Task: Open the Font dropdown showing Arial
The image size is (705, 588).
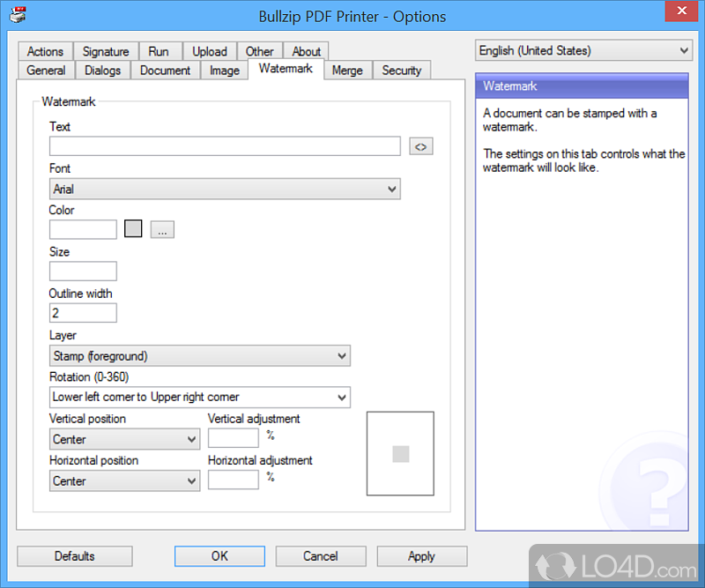Action: coord(225,189)
